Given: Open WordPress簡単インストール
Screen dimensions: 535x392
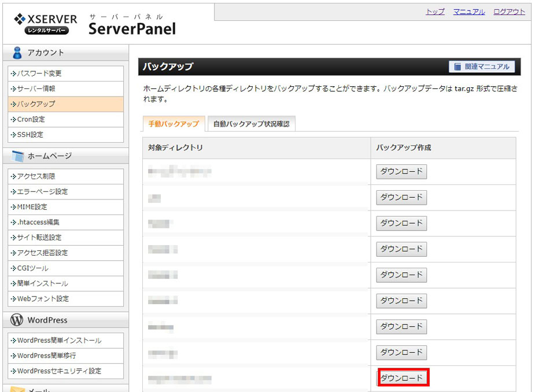Looking at the screenshot, I should [65, 341].
